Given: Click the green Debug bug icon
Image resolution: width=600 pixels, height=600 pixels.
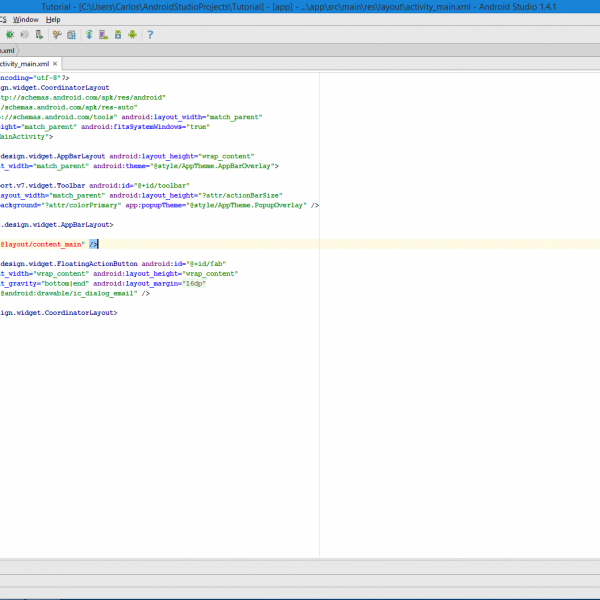Looking at the screenshot, I should 10,34.
